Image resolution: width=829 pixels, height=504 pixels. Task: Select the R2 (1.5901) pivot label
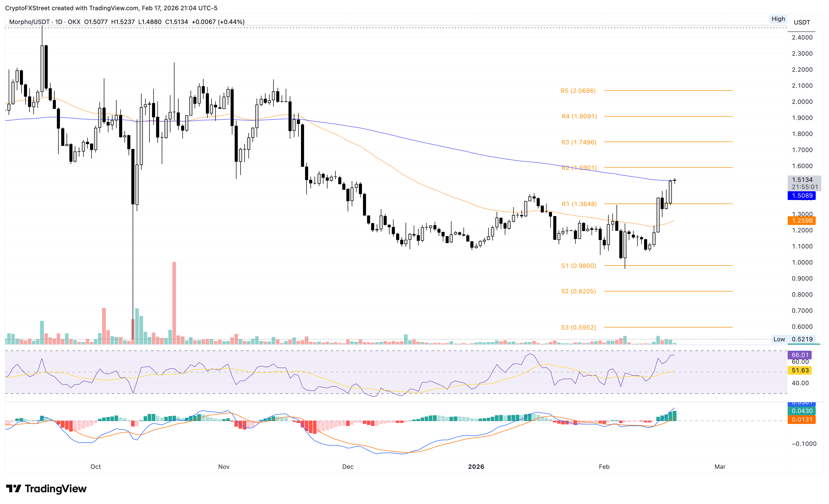[579, 168]
